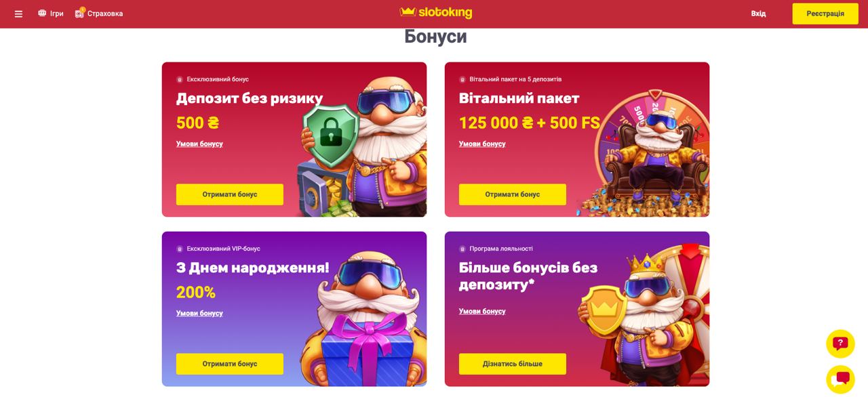Screen dimensions: 868x397
Task: Click the gift icon beside Ексклюзивний VIP-бонус
Action: tap(180, 249)
